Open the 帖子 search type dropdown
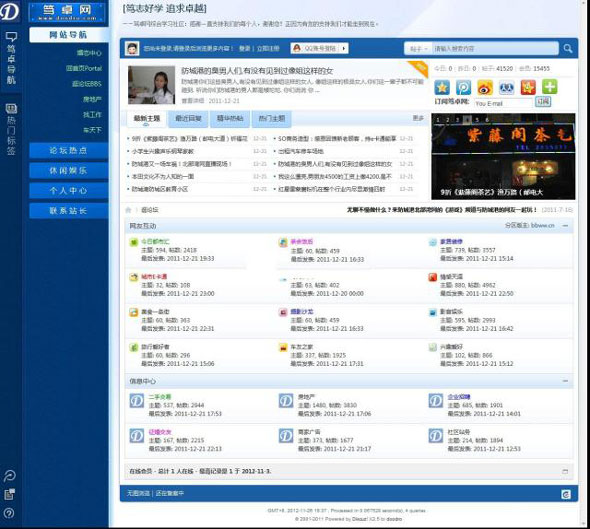 pos(418,49)
